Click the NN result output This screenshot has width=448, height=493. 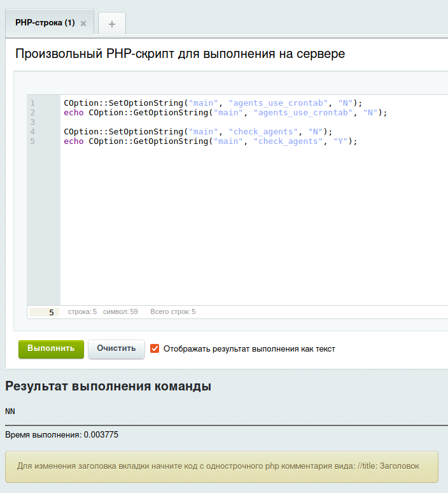tap(10, 411)
